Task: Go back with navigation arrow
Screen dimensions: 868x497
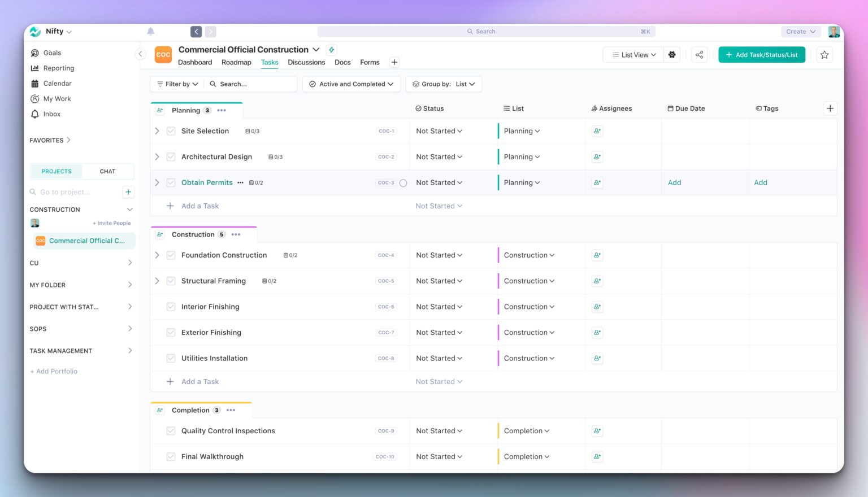Action: [x=196, y=32]
